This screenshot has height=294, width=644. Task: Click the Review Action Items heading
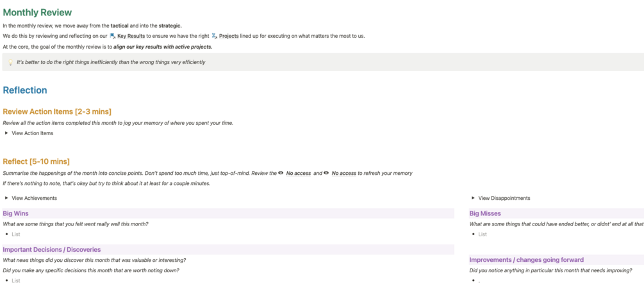(57, 111)
